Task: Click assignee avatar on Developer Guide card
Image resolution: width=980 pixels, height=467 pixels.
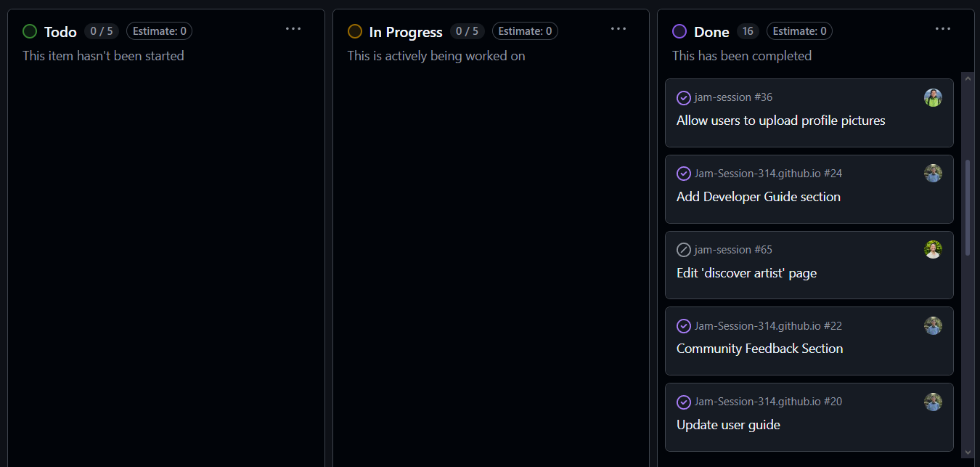Action: tap(933, 174)
